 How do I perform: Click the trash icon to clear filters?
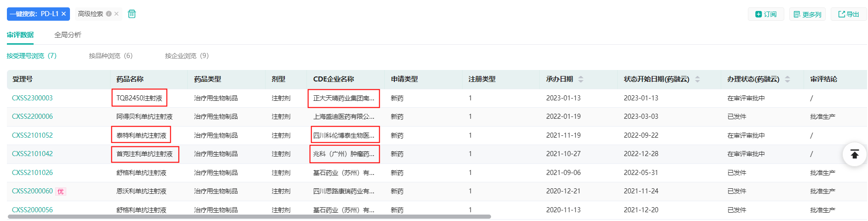[x=132, y=14]
